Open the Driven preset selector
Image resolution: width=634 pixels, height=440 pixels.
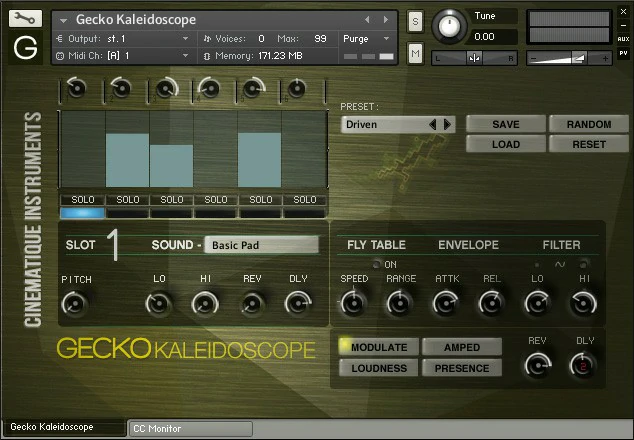[x=398, y=125]
